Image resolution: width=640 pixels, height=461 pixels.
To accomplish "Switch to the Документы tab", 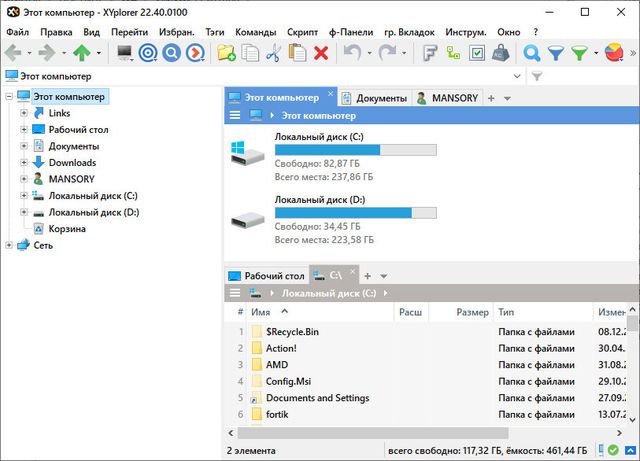I will (375, 98).
